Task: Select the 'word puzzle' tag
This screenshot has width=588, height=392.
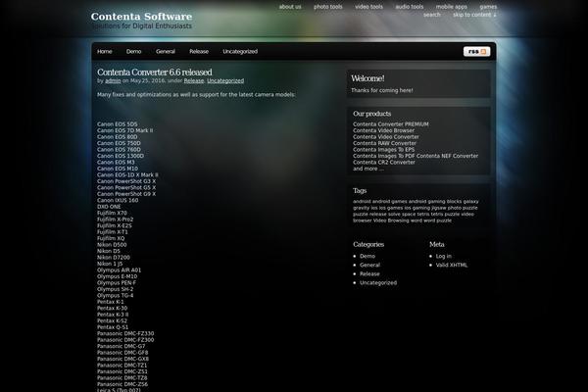Action: click(437, 220)
